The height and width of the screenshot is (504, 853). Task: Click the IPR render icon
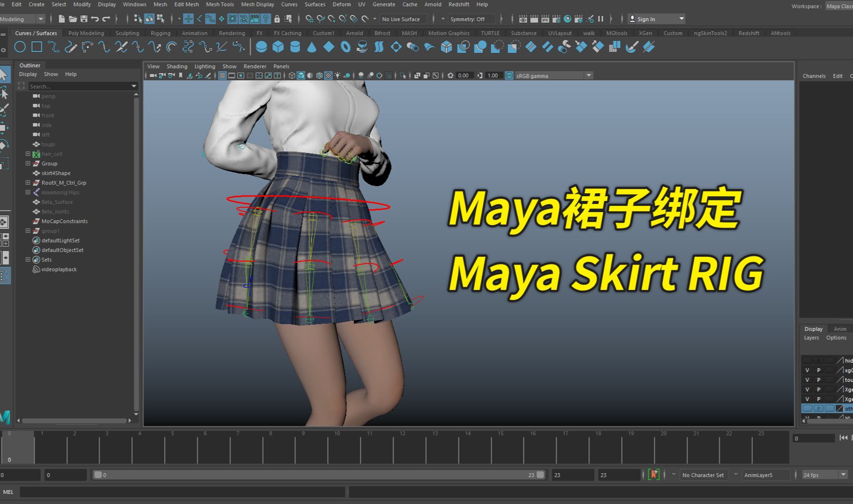[545, 19]
